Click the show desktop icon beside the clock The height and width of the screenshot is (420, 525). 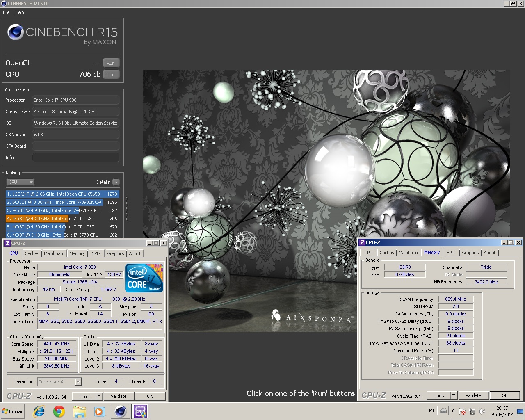(520, 411)
